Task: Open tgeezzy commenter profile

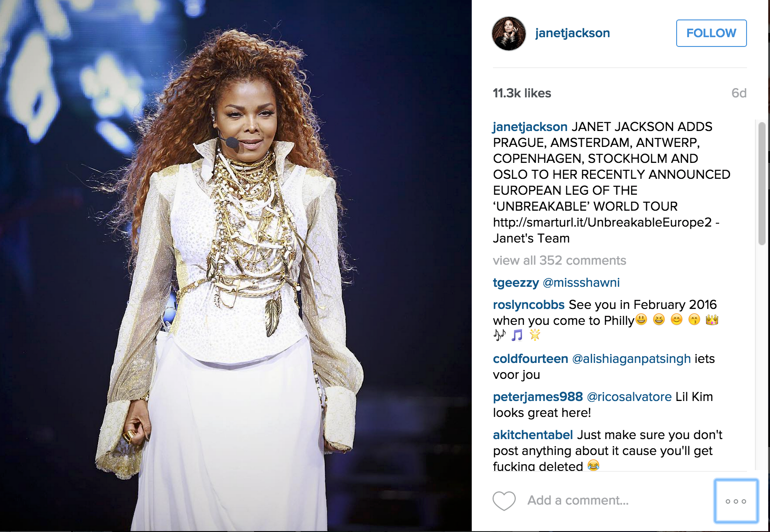Action: [x=516, y=283]
